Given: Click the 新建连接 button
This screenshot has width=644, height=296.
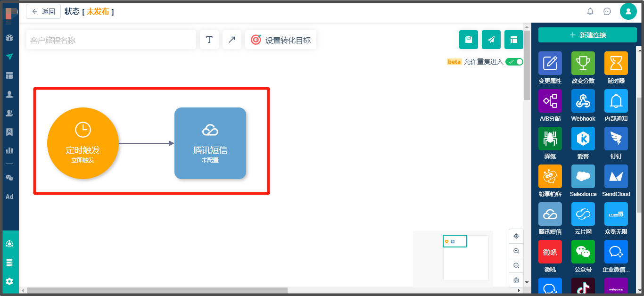Looking at the screenshot, I should coord(587,35).
